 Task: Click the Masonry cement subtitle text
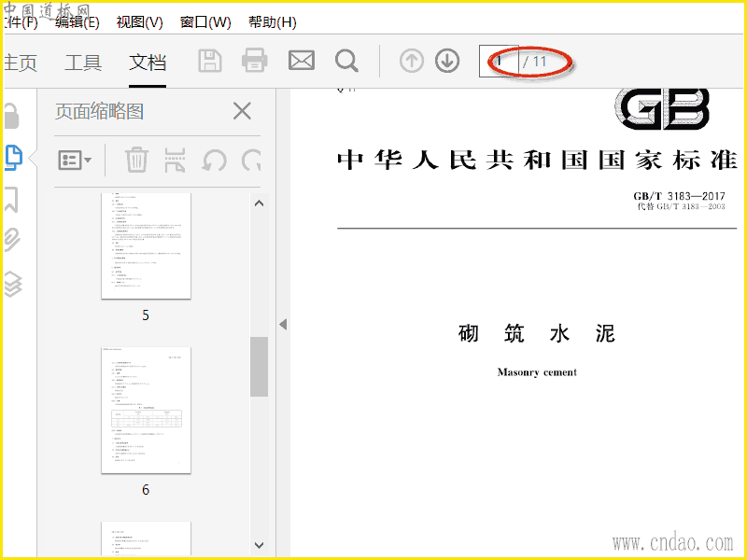[x=537, y=372]
